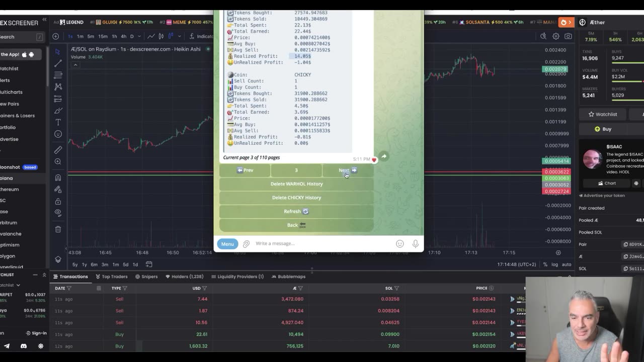Toggle the date format calendar icon
This screenshot has height=362, width=644.
[x=99, y=289]
